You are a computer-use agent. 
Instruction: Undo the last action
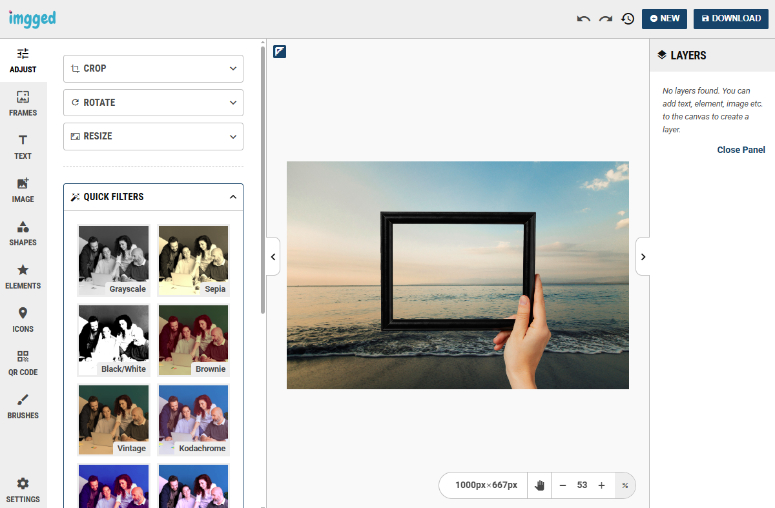coord(583,19)
